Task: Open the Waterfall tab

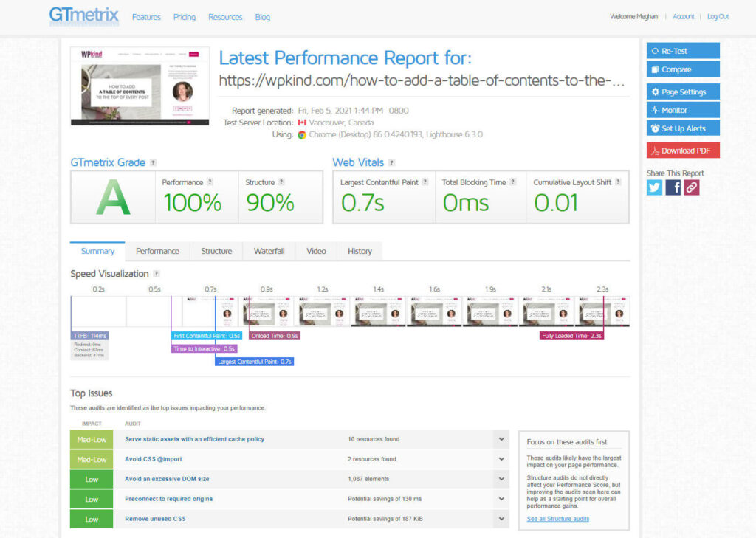Action: (269, 251)
